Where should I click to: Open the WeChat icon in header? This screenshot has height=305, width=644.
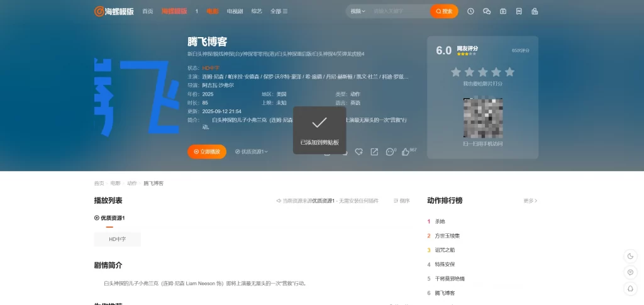[487, 11]
